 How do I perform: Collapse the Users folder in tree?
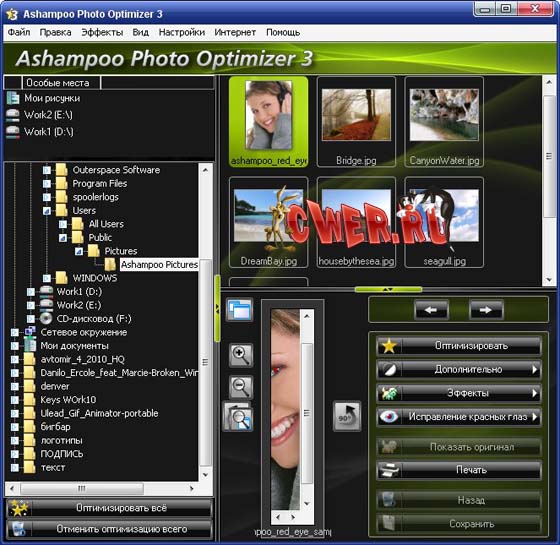click(x=47, y=211)
